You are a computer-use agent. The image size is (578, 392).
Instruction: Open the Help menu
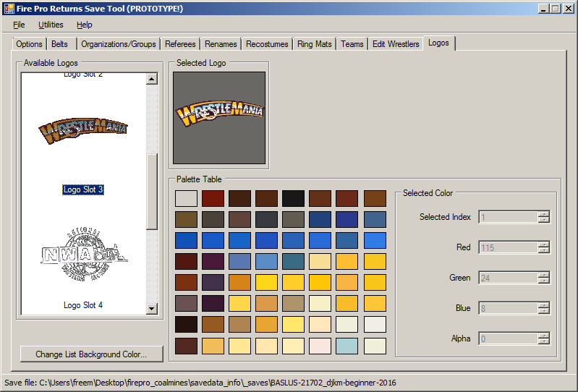coord(84,25)
